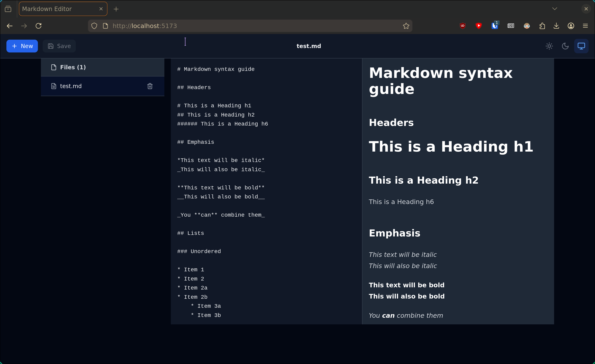This screenshot has width=595, height=364.
Task: Show the browser downloads panel
Action: point(556,26)
